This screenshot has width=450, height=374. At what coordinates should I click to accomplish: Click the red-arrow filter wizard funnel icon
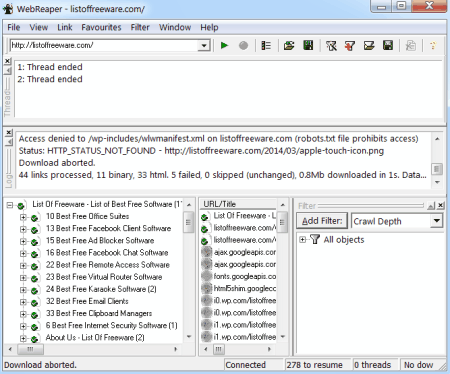click(350, 45)
